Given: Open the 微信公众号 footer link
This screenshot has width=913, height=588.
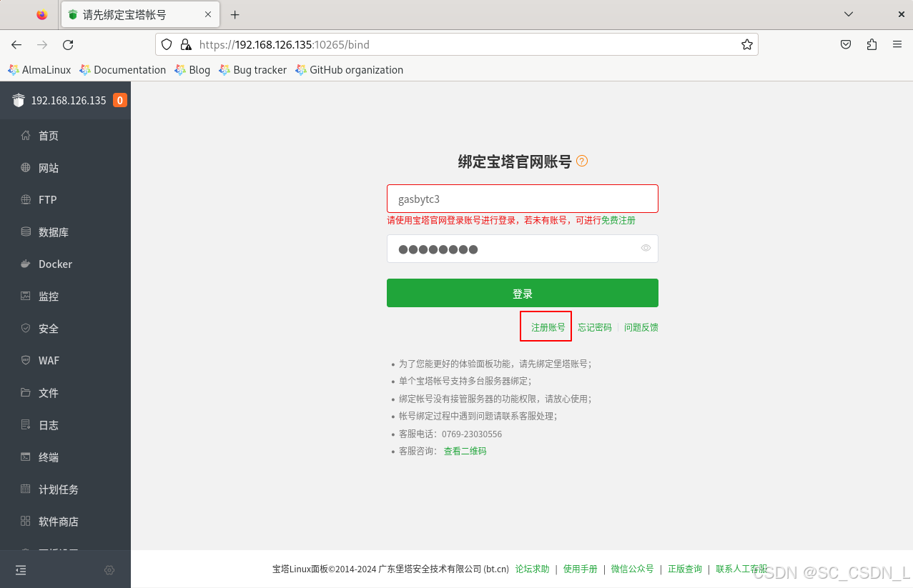Looking at the screenshot, I should [632, 569].
